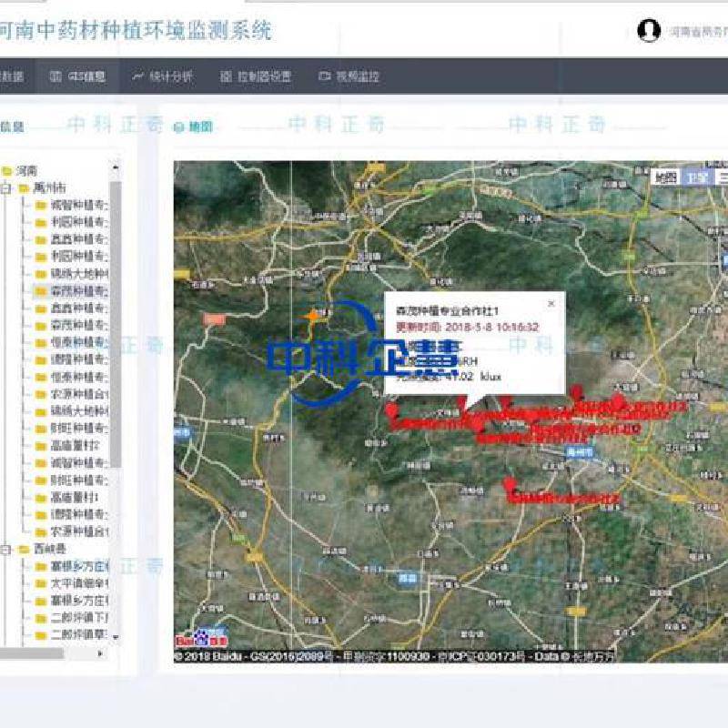The width and height of the screenshot is (728, 728).
Task: Click the 地图 panel header icon
Action: pos(178,127)
